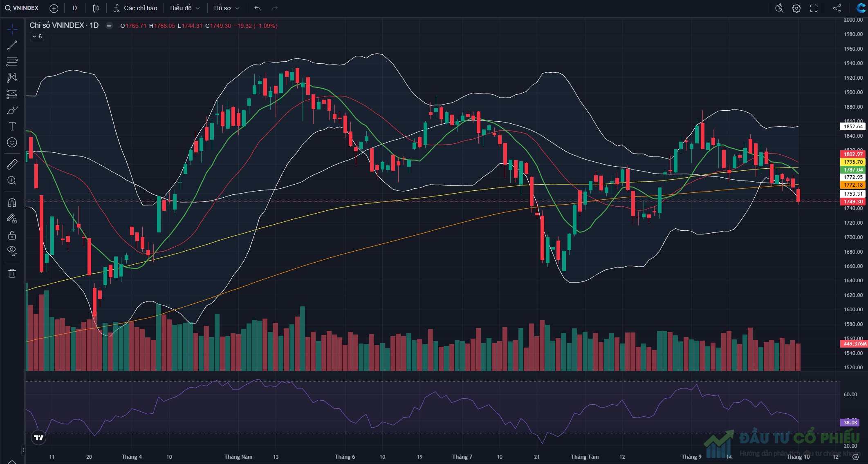Toggle the symbol status indicator dot
Viewport: 868px width, 464px height.
109,25
